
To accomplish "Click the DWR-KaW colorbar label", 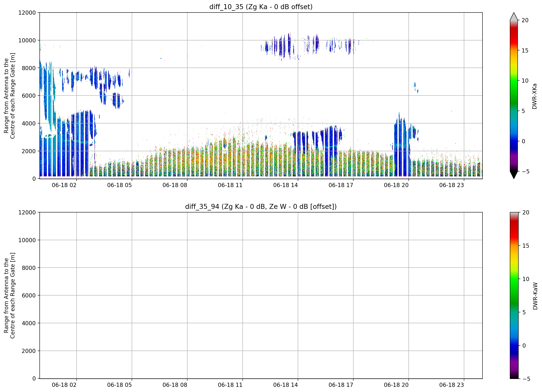I will tap(535, 296).
